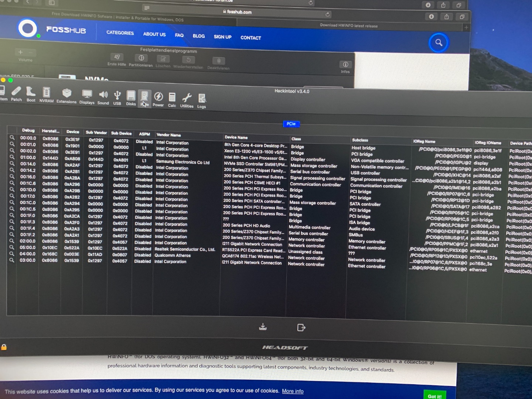
Task: Click the blue search icon on FossHub
Action: 439,42
